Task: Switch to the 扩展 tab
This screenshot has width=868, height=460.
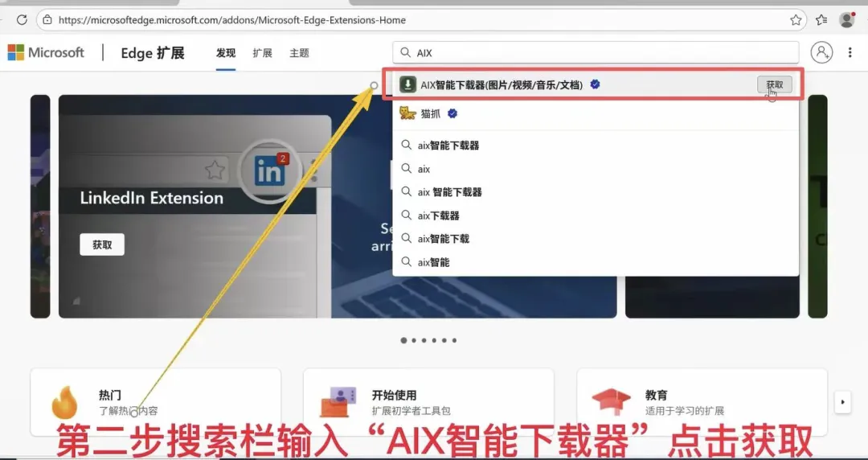Action: click(262, 53)
